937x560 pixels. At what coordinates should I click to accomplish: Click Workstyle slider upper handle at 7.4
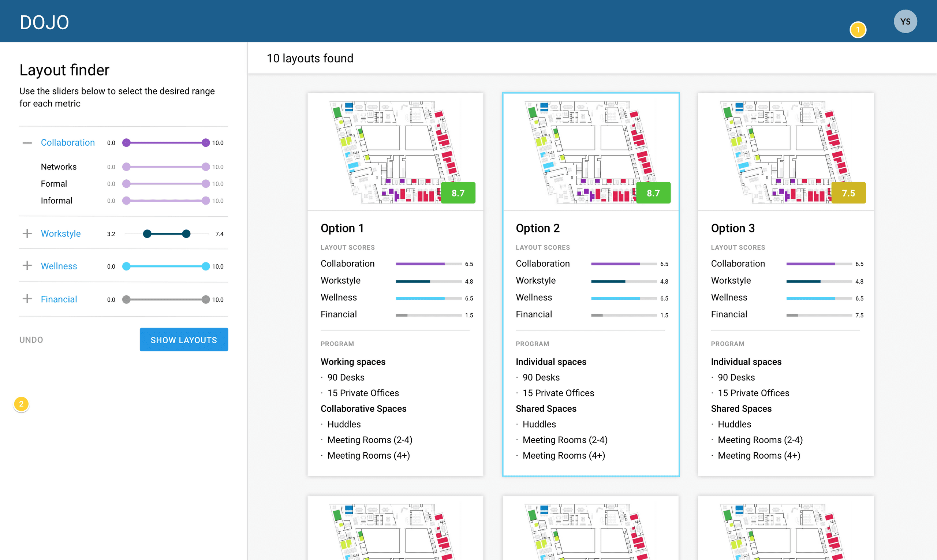click(186, 234)
